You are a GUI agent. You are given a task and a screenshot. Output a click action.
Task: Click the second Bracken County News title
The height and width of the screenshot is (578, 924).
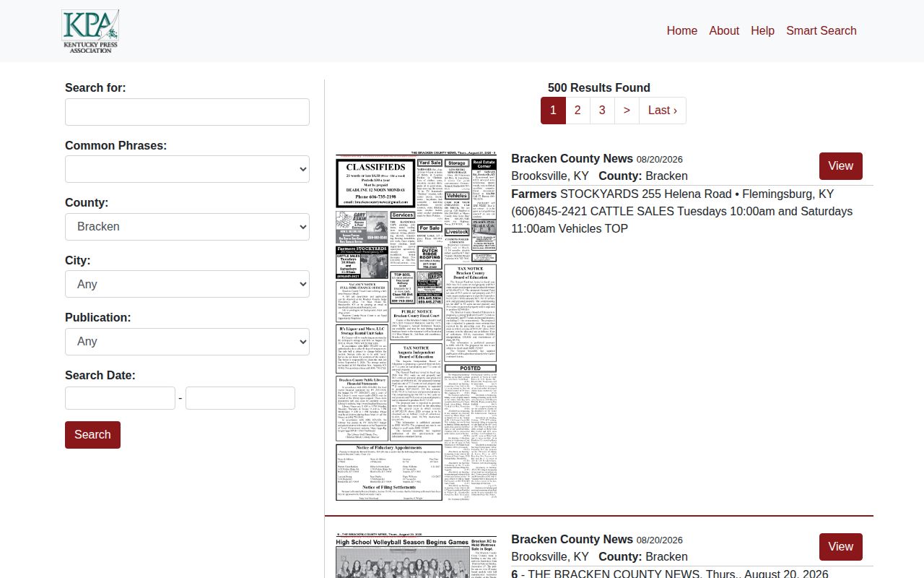[x=572, y=540]
